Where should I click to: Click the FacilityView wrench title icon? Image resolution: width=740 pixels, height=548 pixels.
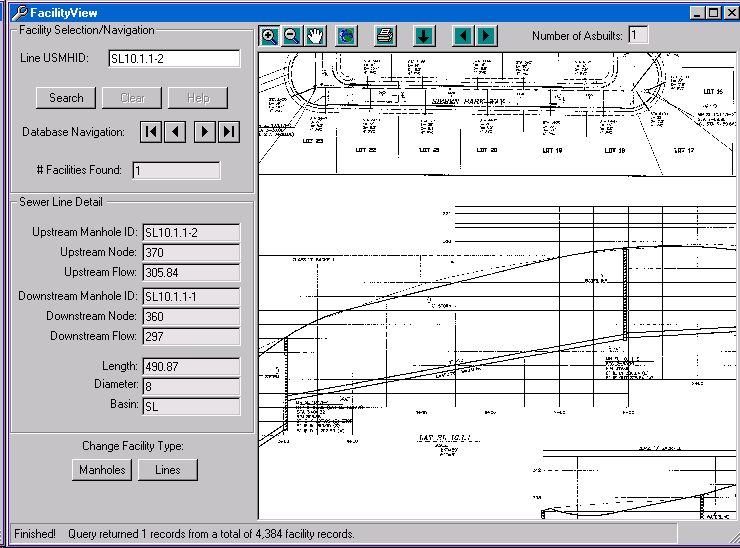(20, 12)
